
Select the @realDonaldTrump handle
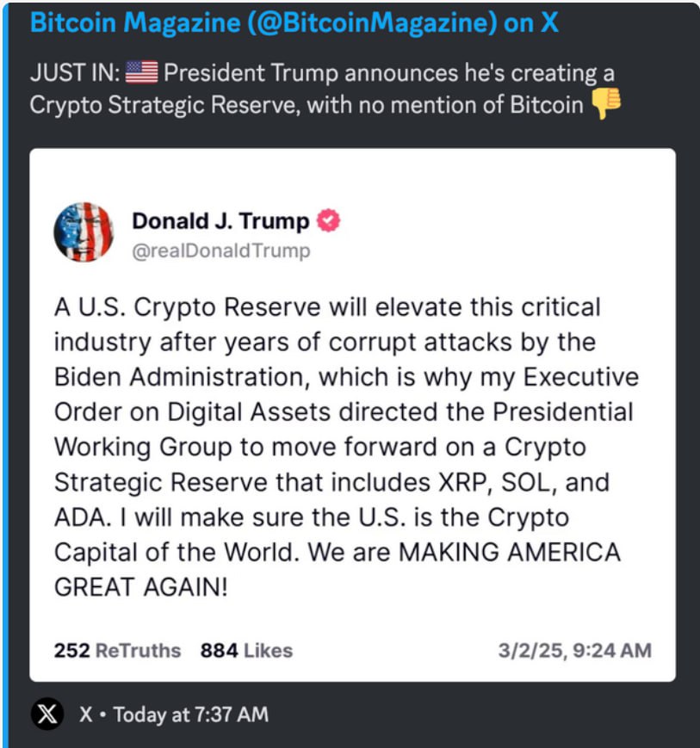(220, 251)
